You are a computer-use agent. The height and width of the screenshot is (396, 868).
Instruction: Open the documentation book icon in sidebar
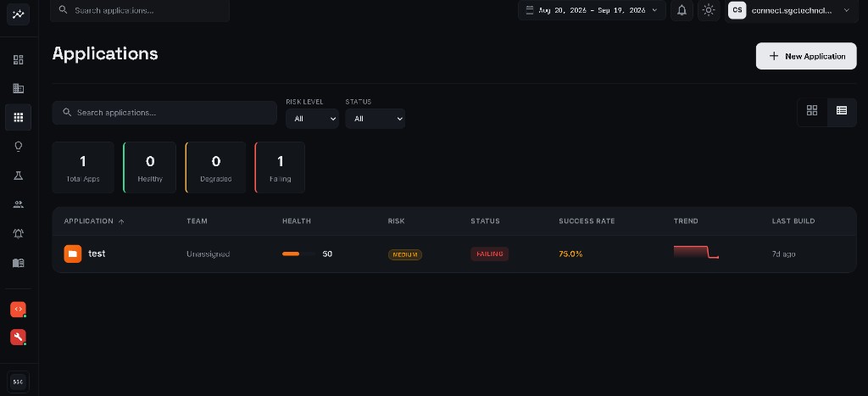[x=19, y=263]
